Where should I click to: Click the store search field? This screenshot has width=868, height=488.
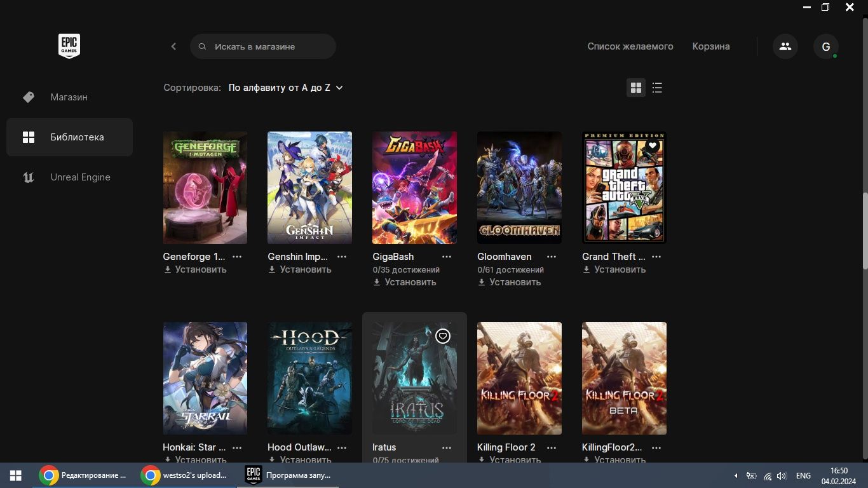click(263, 46)
